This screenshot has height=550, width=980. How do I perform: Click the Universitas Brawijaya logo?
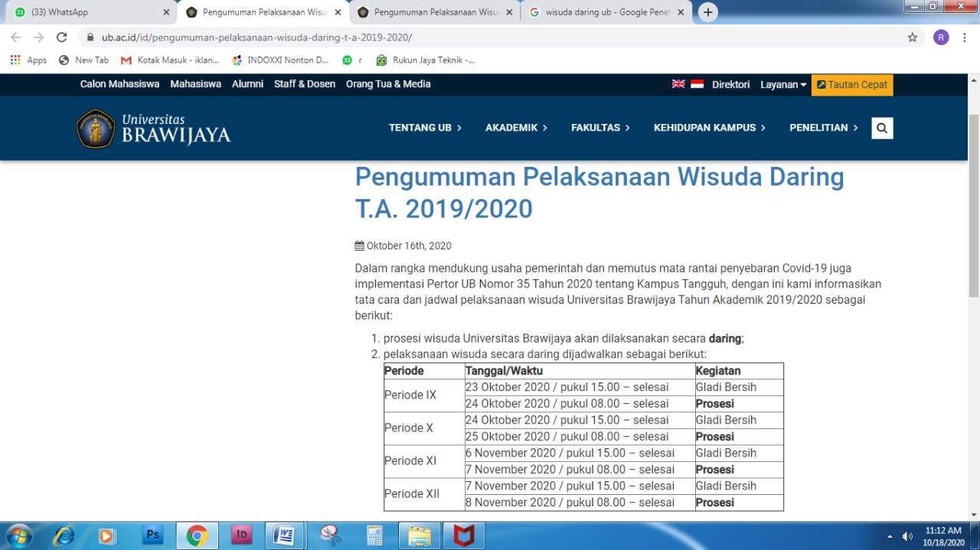tap(152, 128)
